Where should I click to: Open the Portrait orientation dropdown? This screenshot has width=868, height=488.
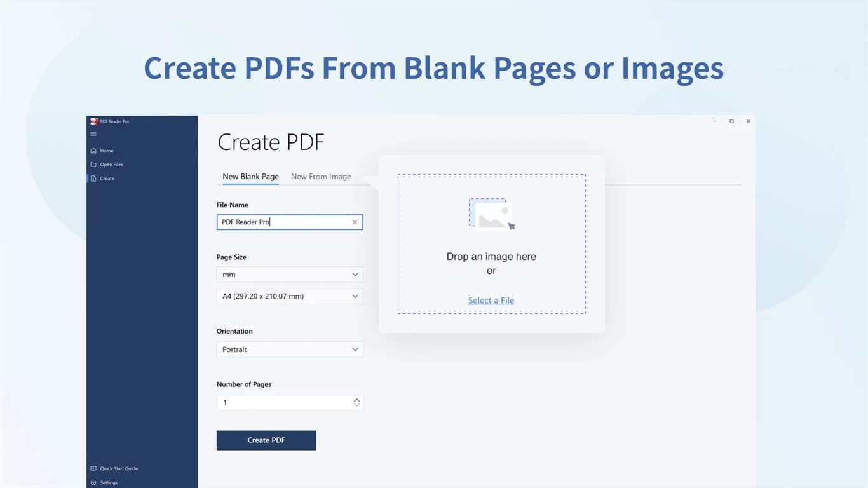tap(290, 349)
